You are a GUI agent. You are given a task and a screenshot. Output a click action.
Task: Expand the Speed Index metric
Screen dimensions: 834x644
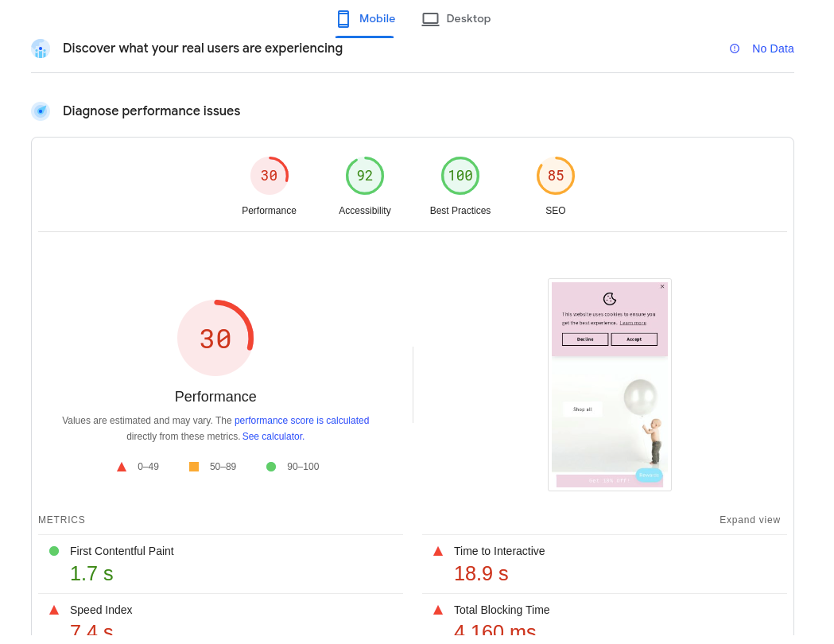[x=101, y=610]
